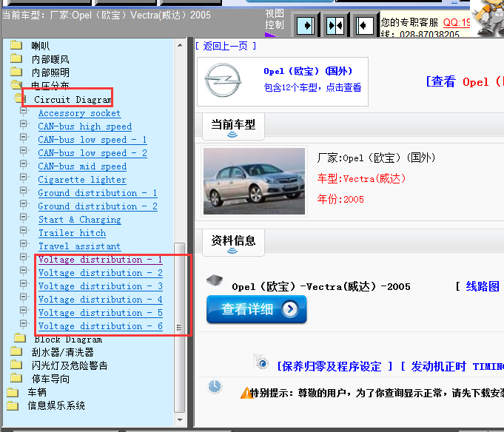This screenshot has height=432, width=504.
Task: Click the center-split view control button
Action: tap(335, 25)
